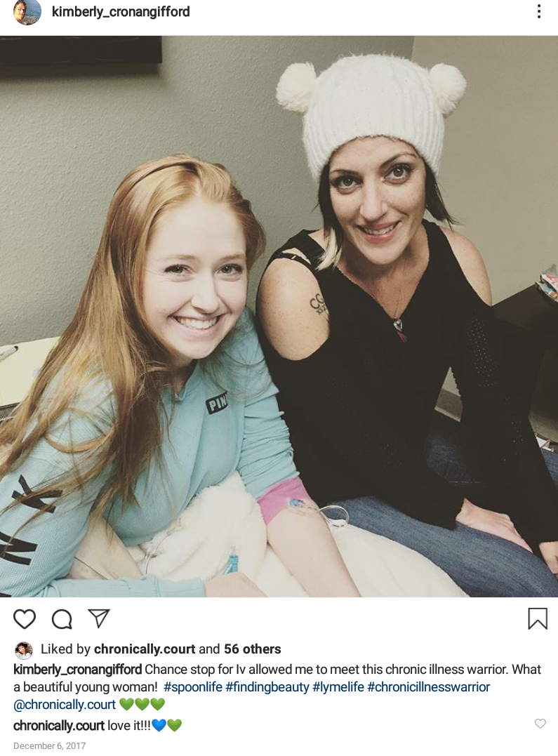Open #chronicillnesswarrior hashtag
558x756 pixels.
point(428,687)
